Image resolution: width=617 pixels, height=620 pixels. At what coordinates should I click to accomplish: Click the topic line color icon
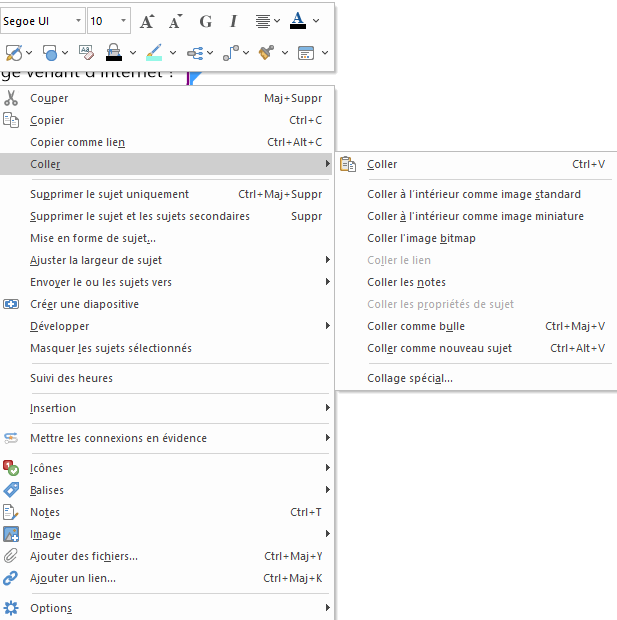[153, 52]
